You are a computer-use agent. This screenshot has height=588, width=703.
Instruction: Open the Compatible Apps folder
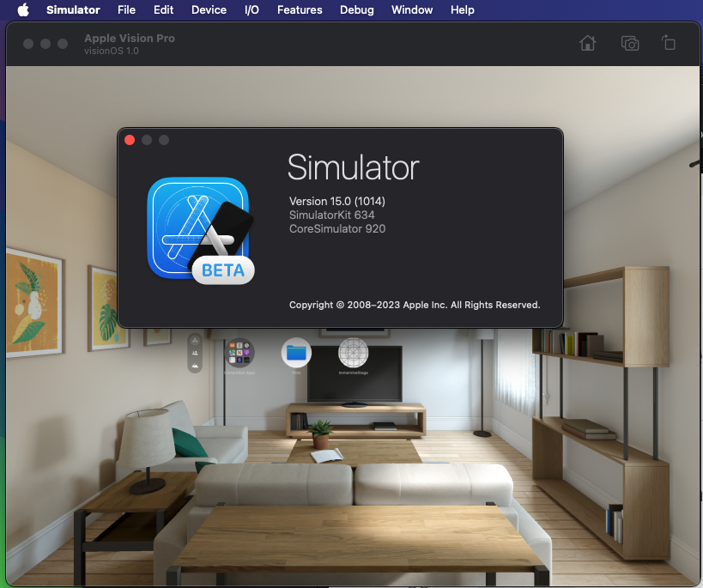(x=239, y=353)
